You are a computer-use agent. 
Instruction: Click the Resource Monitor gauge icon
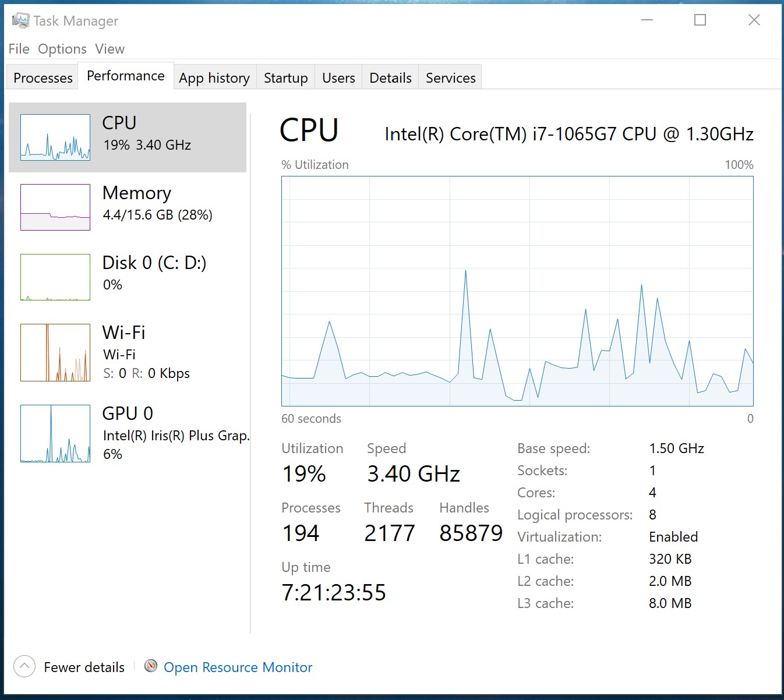click(151, 666)
